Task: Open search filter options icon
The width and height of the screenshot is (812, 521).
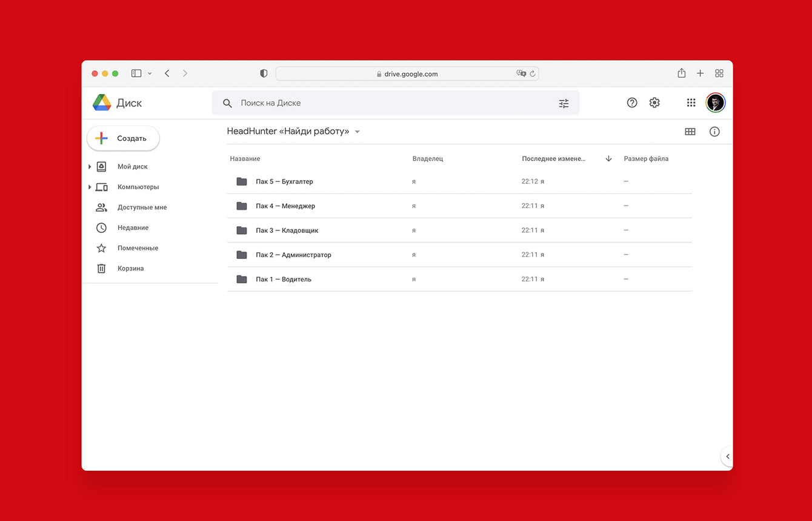Action: coord(564,103)
